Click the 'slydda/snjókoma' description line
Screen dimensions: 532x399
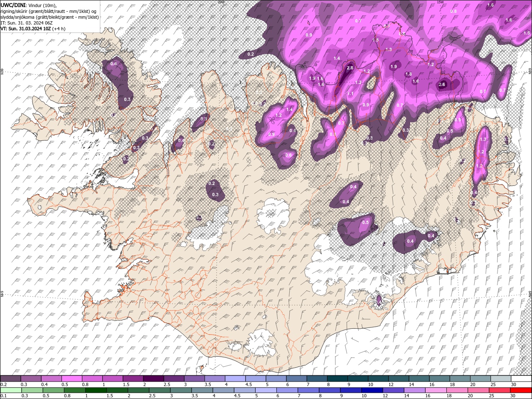[x=50, y=17]
